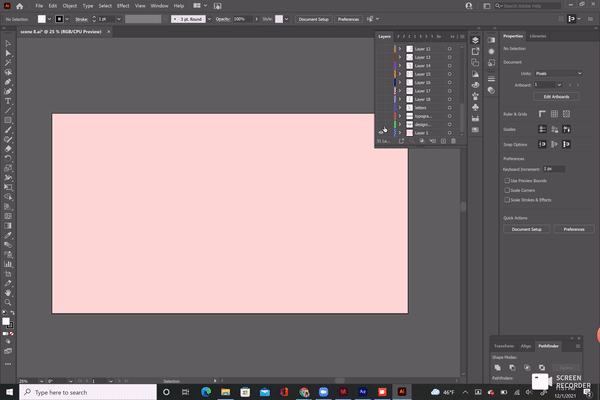Select the Type tool
The height and width of the screenshot is (400, 600).
(x=8, y=101)
